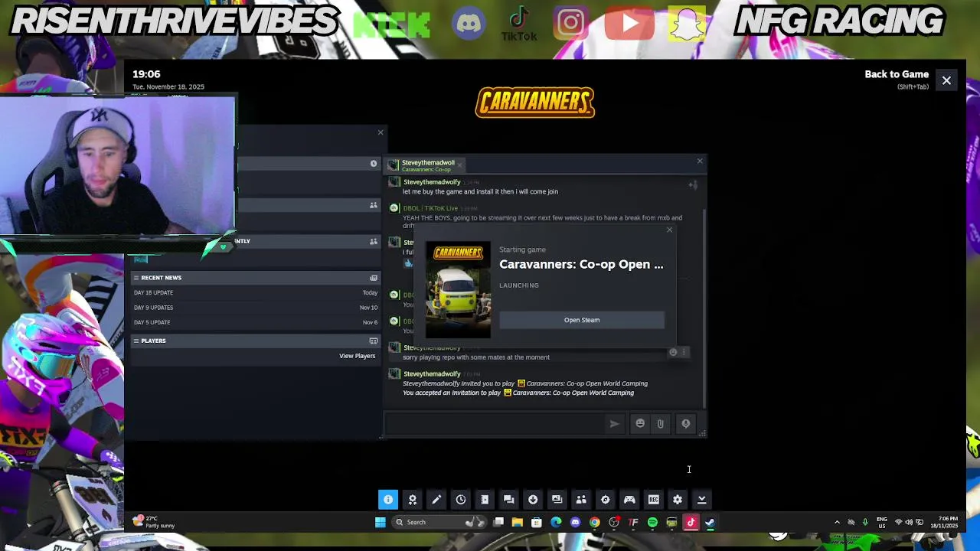The width and height of the screenshot is (980, 551).
Task: Open Microsoft Edge from taskbar
Action: 556,523
